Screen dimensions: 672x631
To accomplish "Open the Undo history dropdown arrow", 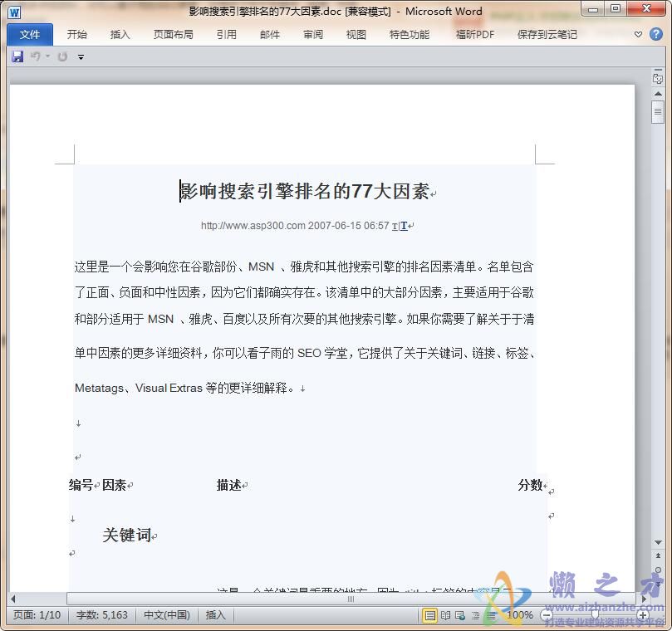I will pos(47,56).
